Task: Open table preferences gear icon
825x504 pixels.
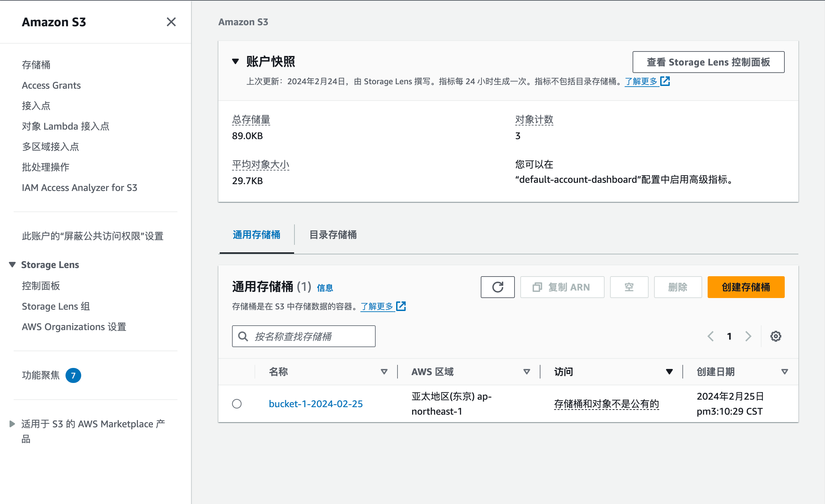Action: coord(776,336)
